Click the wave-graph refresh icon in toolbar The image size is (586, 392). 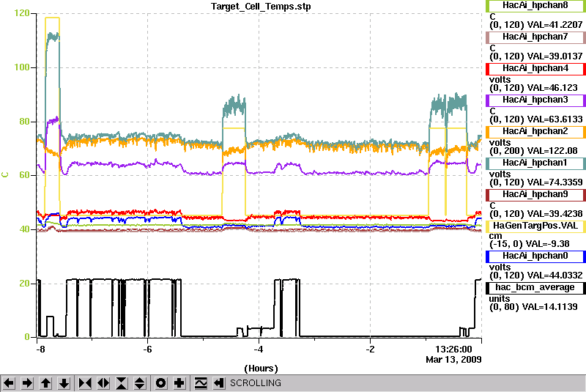(x=201, y=383)
